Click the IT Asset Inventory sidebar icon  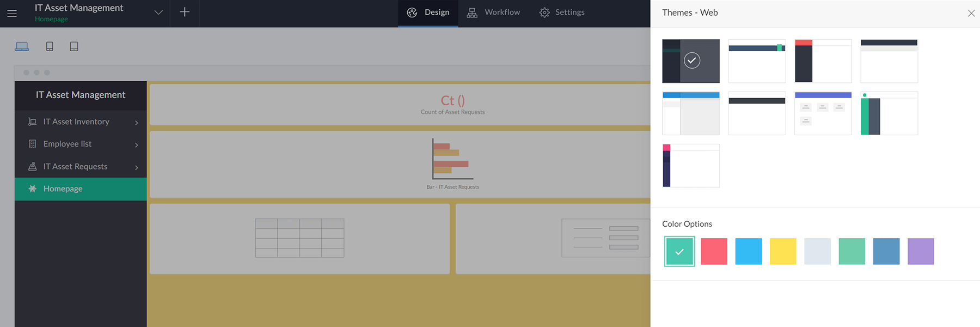click(33, 122)
